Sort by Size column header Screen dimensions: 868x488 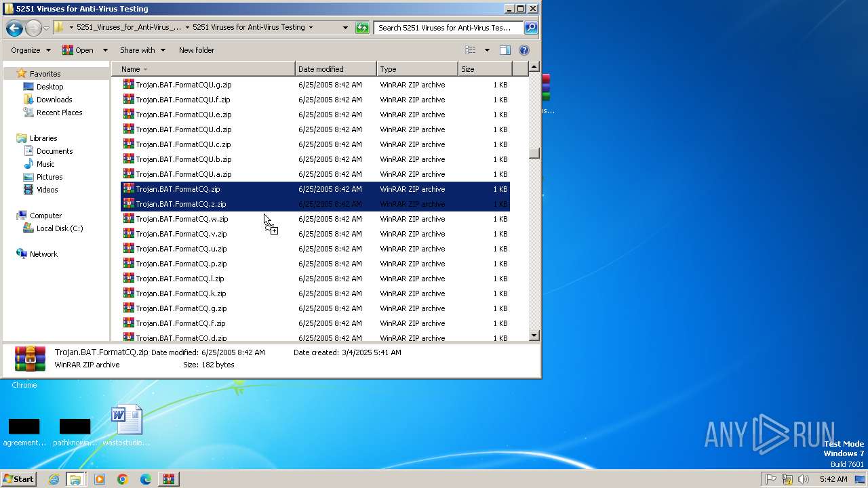click(485, 69)
